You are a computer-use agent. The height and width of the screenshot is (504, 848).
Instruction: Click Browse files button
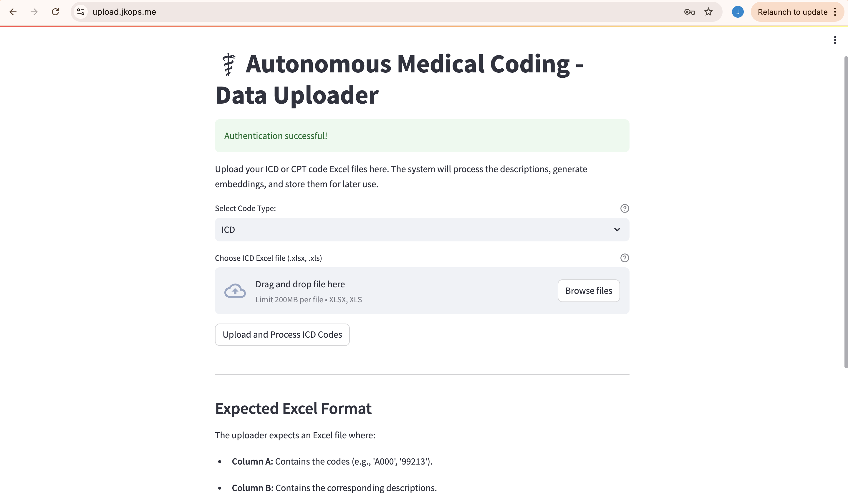[589, 291]
